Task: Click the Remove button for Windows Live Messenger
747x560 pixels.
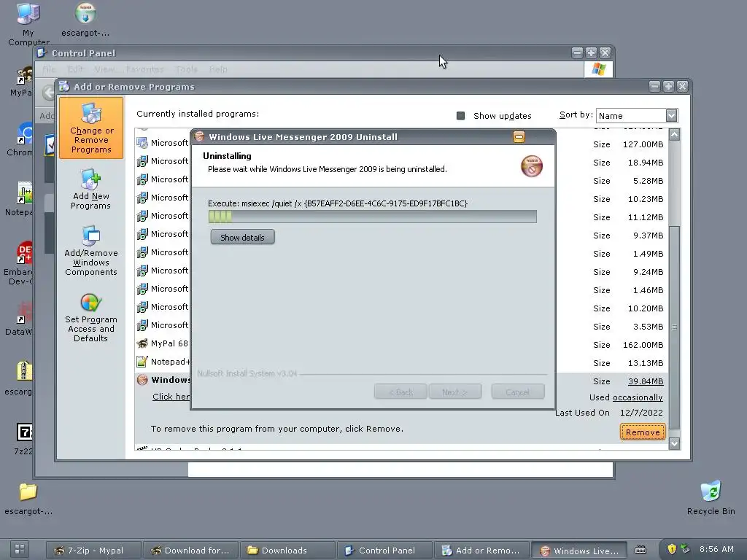Action: point(643,432)
